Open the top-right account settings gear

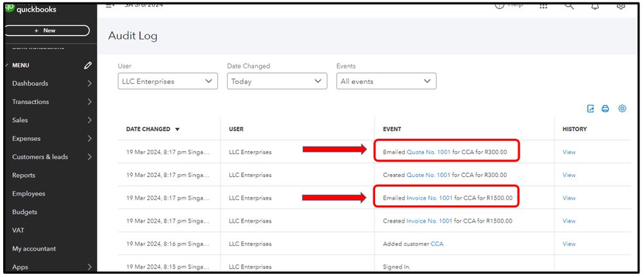click(x=621, y=5)
